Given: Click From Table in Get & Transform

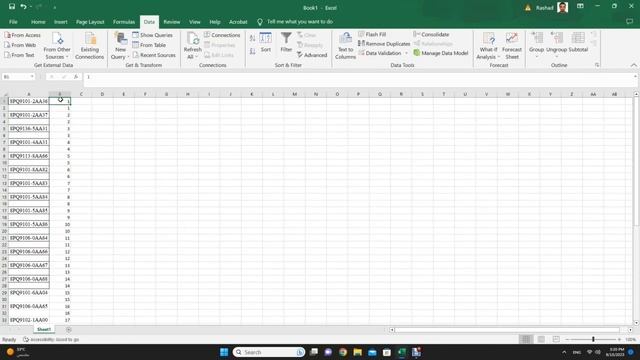Looking at the screenshot, I should (x=149, y=45).
